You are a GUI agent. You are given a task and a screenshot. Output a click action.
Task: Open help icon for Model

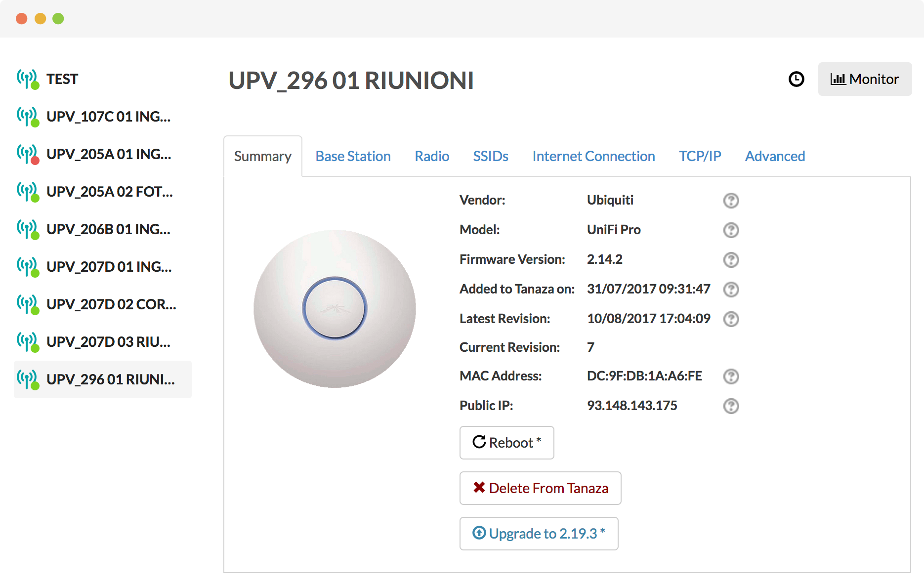[731, 230]
